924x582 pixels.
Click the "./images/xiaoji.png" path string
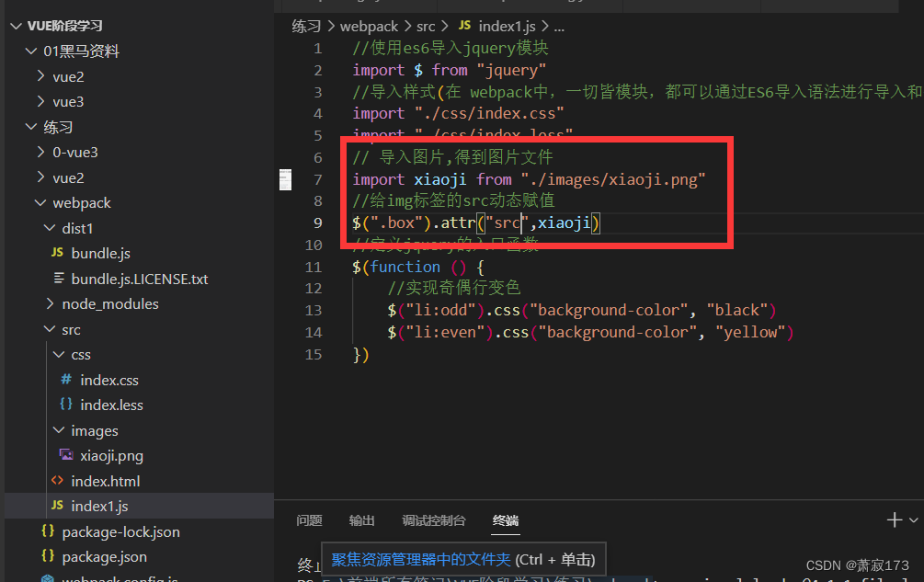(x=613, y=179)
